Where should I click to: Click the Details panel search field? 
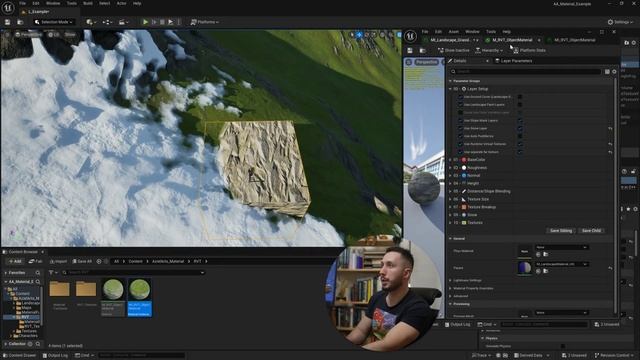[x=525, y=71]
